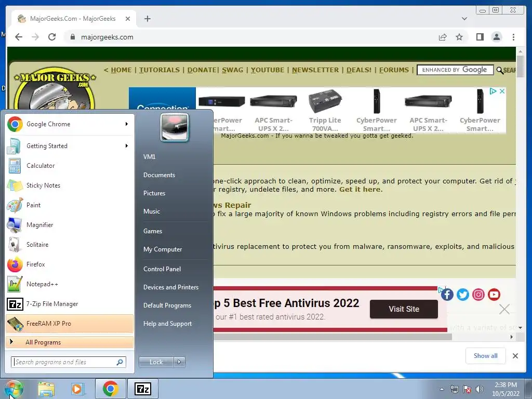
Task: Click the network tray icon
Action: click(x=454, y=389)
